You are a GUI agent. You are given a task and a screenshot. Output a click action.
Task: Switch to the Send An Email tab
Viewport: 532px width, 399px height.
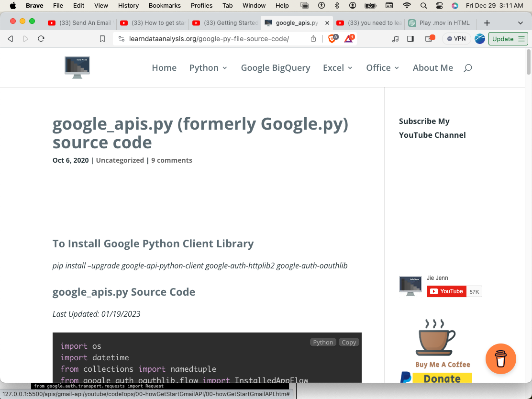[80, 23]
